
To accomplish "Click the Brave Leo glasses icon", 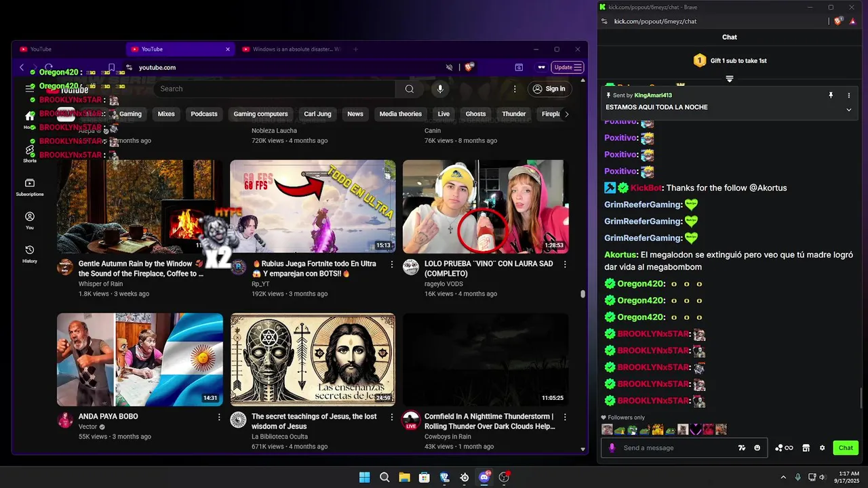I will (541, 67).
